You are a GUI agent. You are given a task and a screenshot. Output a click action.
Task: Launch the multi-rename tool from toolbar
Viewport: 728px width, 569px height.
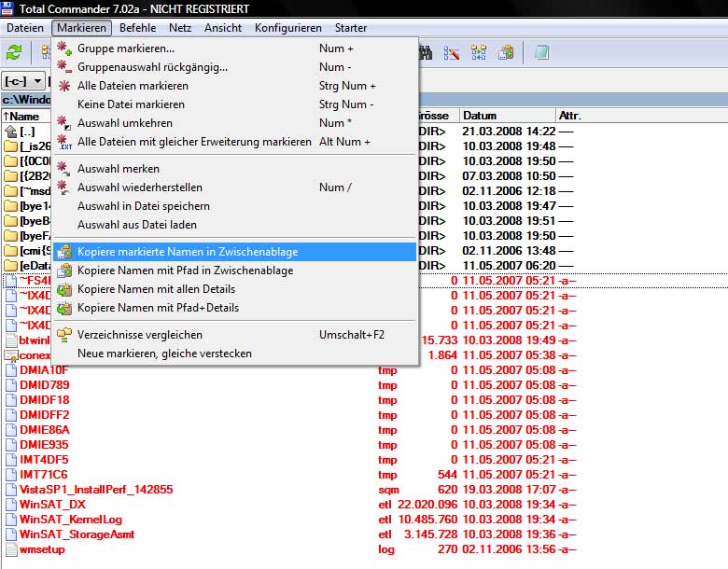(x=452, y=52)
